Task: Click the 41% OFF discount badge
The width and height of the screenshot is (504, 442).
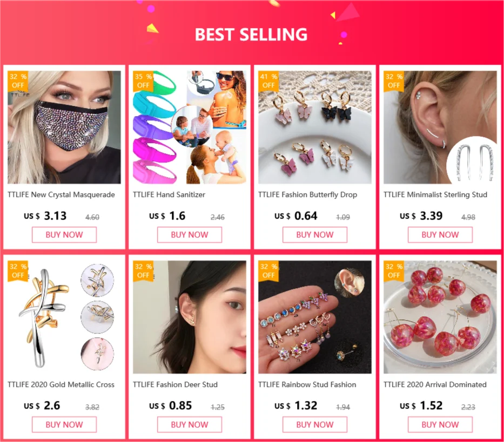Action: pos(268,81)
